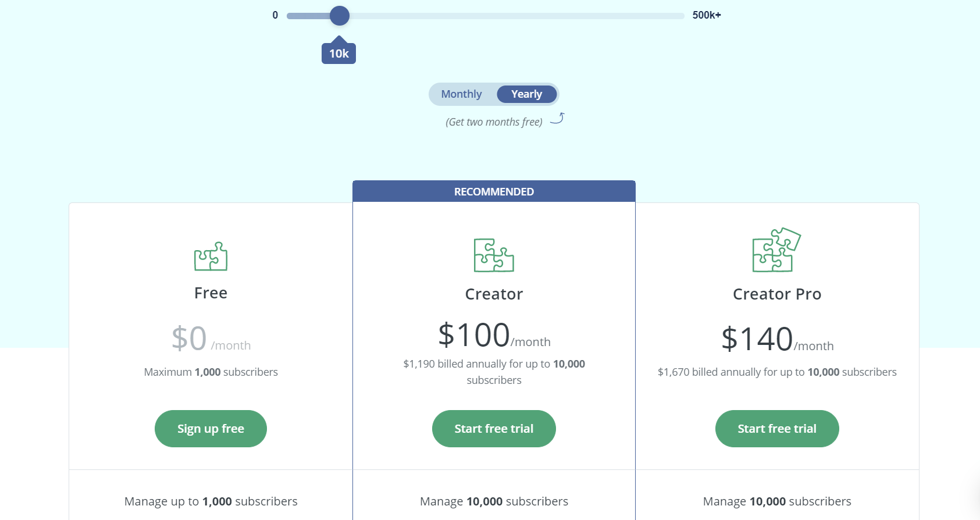Screen dimensions: 980x520
Task: Click the Get two months free note
Action: [x=494, y=122]
